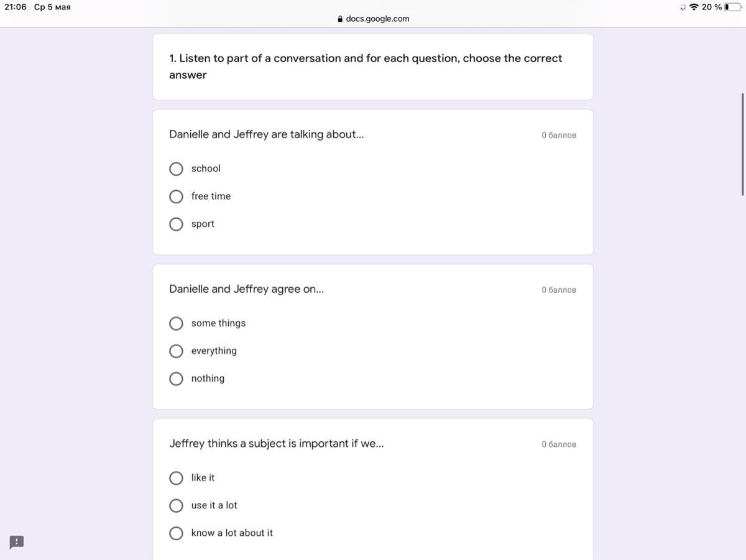The width and height of the screenshot is (746, 560).
Task: Click the report problem feedback icon
Action: click(17, 542)
